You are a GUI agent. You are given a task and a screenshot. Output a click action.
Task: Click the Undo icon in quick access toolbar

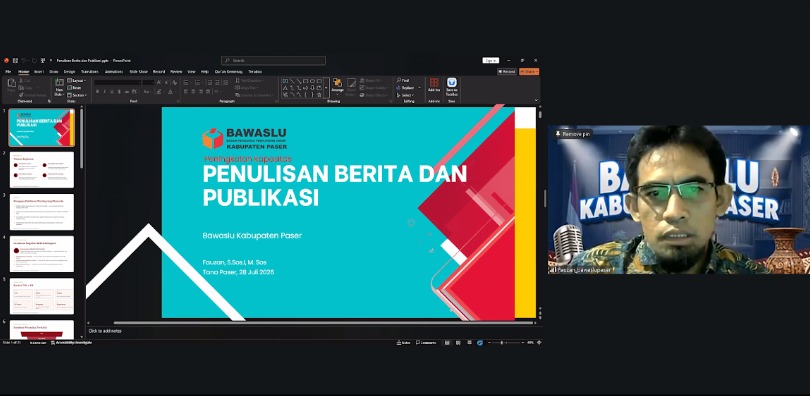(x=24, y=60)
